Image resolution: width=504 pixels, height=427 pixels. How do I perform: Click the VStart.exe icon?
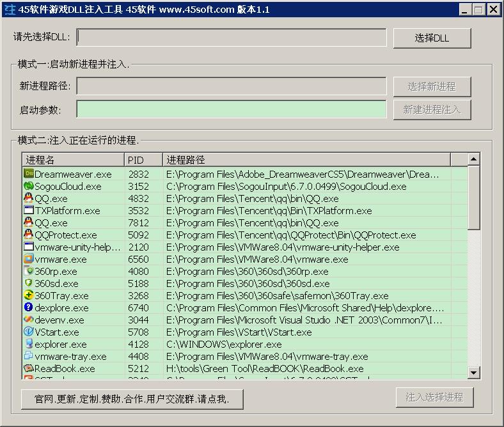point(29,332)
